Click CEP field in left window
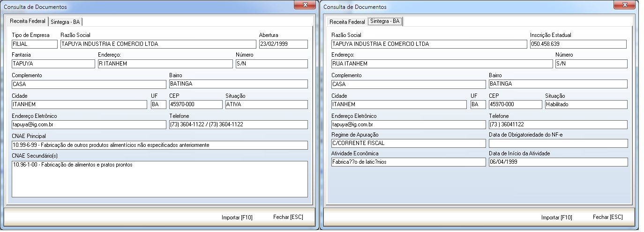The image size is (644, 232). tap(195, 104)
